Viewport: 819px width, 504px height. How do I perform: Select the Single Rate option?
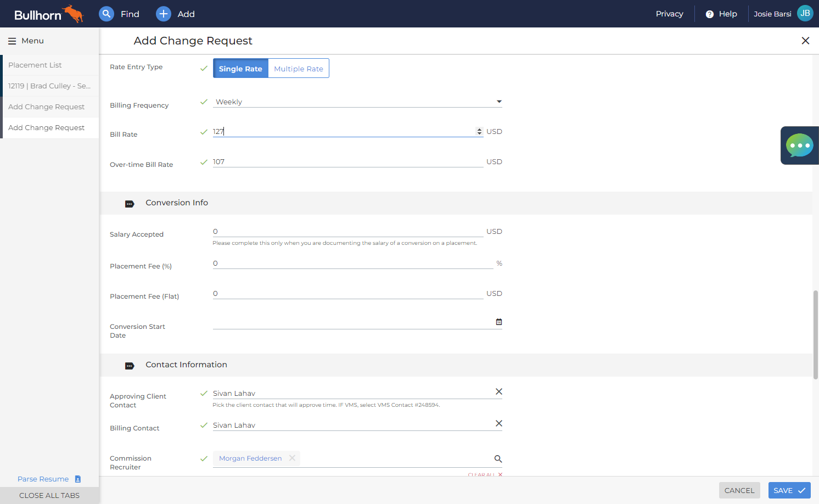point(240,69)
